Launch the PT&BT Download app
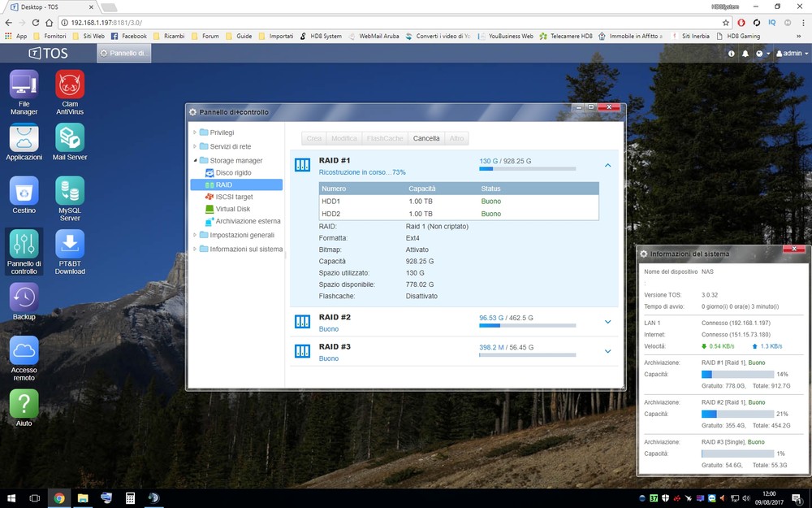 pyautogui.click(x=70, y=245)
